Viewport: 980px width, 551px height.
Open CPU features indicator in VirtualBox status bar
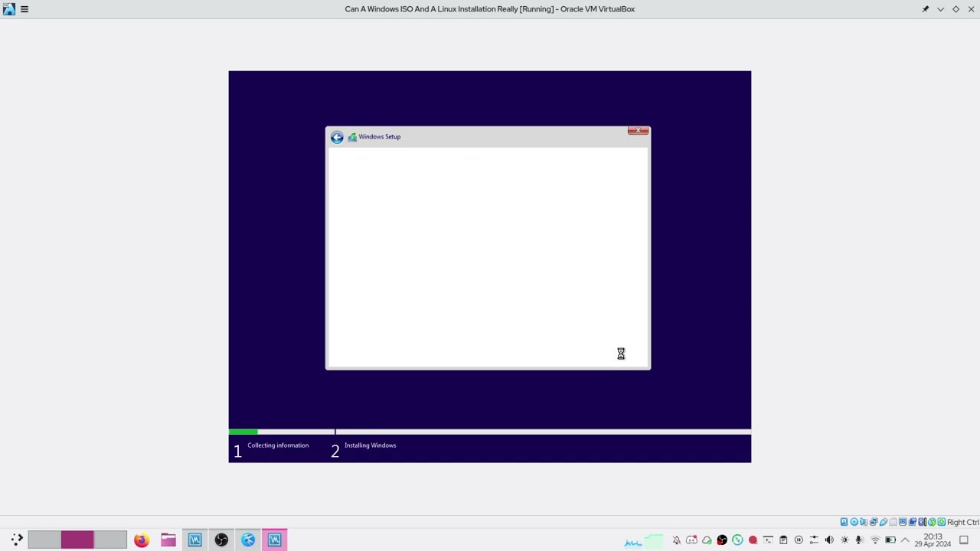click(922, 522)
